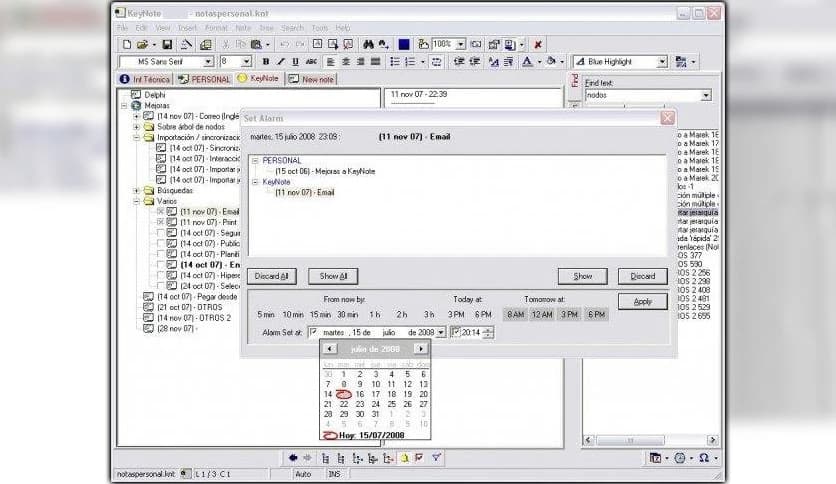The width and height of the screenshot is (836, 484).
Task: Justify text alignment
Action: click(x=375, y=62)
